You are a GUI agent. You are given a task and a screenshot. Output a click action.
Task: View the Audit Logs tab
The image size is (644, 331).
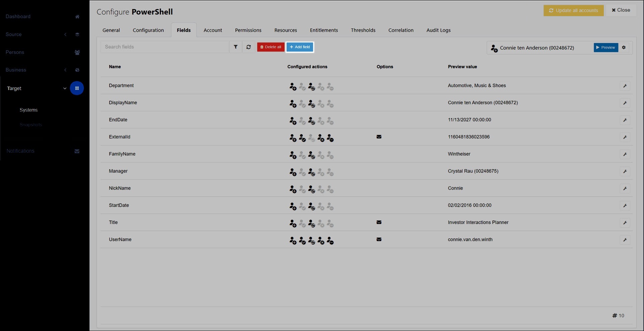click(438, 30)
